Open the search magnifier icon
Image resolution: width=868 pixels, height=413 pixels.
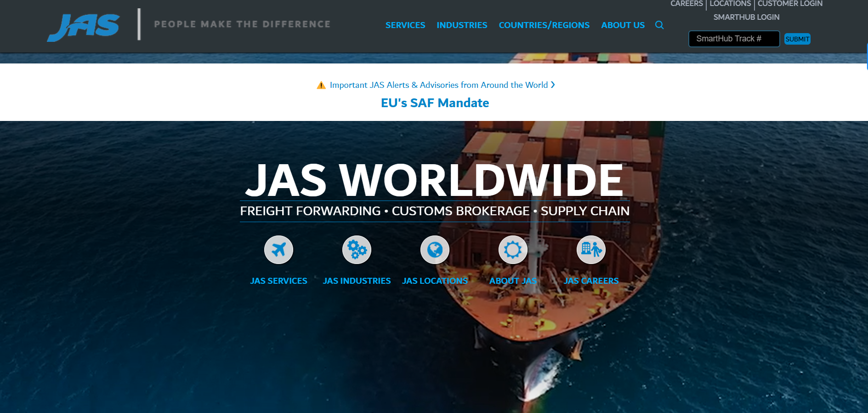[659, 25]
